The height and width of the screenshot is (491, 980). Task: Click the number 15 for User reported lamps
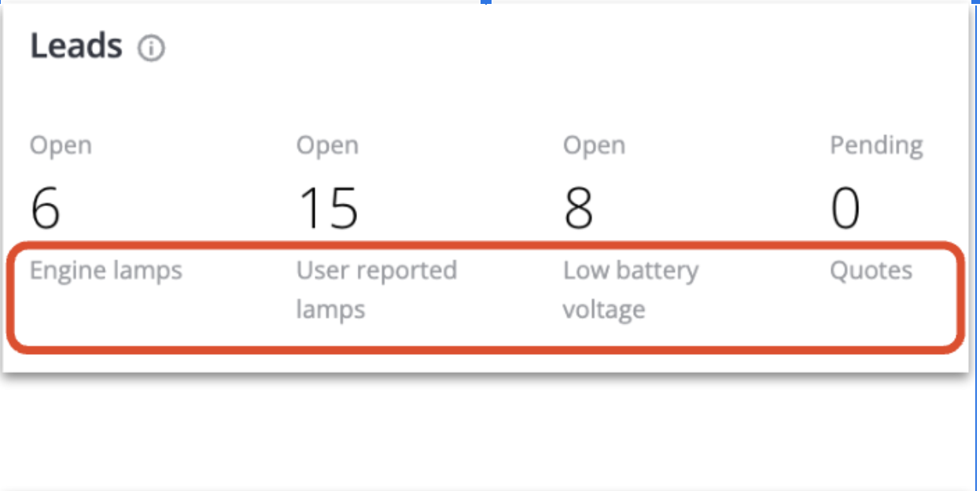click(328, 207)
